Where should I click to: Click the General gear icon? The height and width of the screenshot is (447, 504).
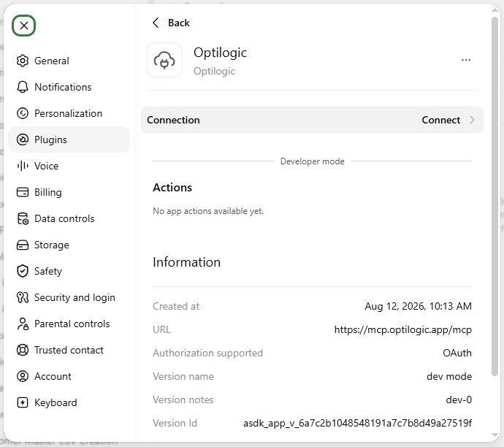click(x=23, y=61)
